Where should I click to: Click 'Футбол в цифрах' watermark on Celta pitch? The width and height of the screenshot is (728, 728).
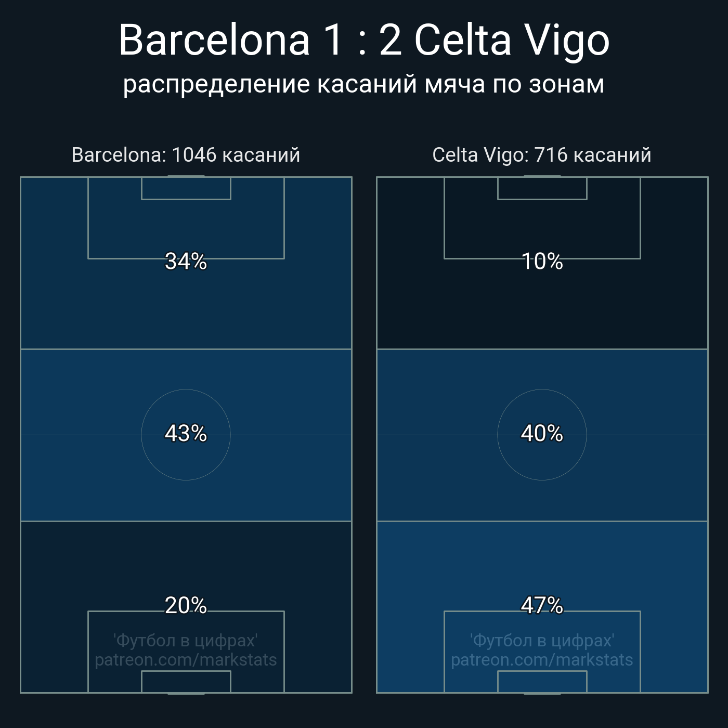[542, 640]
